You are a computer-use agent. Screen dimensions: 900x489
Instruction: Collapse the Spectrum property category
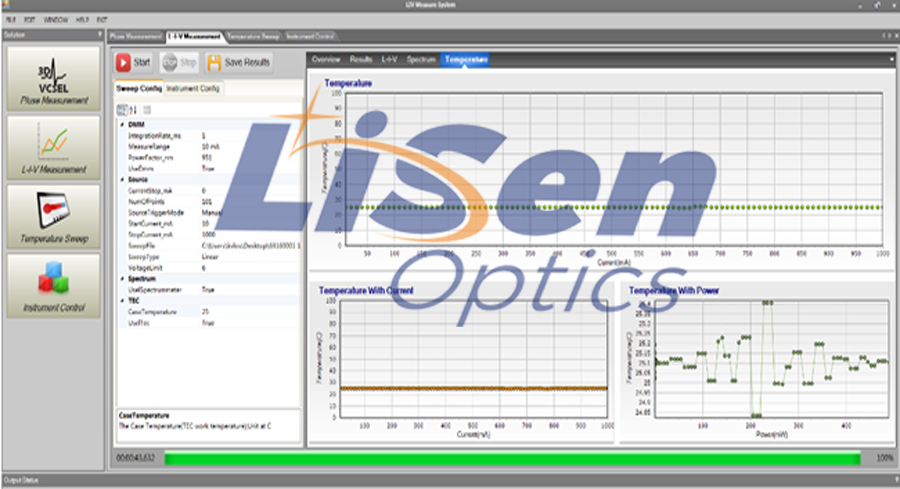[122, 279]
